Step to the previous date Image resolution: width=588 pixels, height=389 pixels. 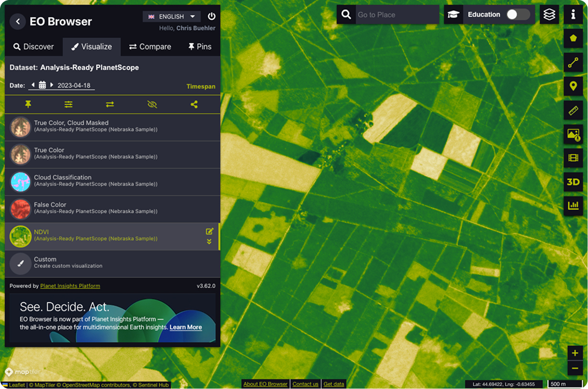coord(33,85)
